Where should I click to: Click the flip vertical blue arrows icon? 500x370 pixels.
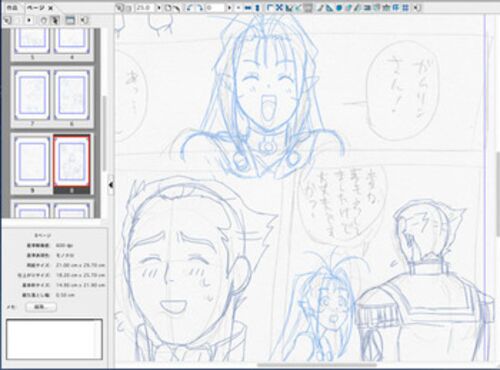(257, 8)
